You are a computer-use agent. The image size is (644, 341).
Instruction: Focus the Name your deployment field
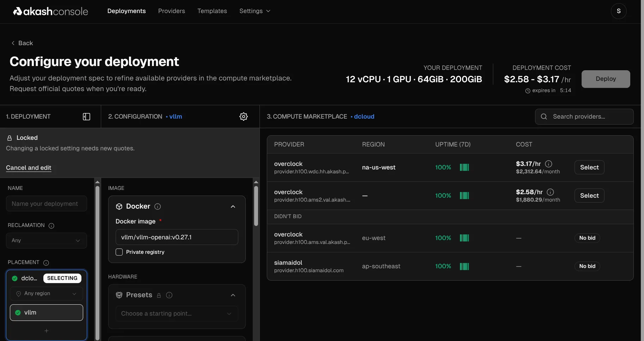tap(47, 204)
